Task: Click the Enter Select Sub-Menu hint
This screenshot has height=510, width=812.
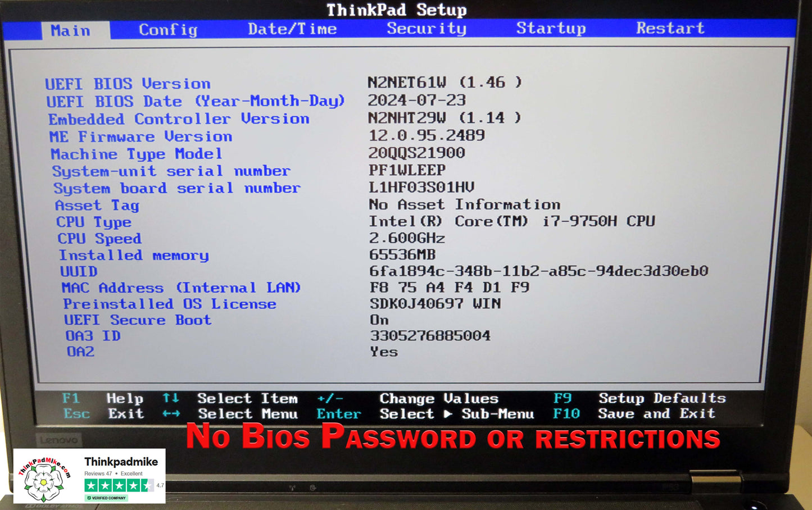Action: pyautogui.click(x=425, y=414)
